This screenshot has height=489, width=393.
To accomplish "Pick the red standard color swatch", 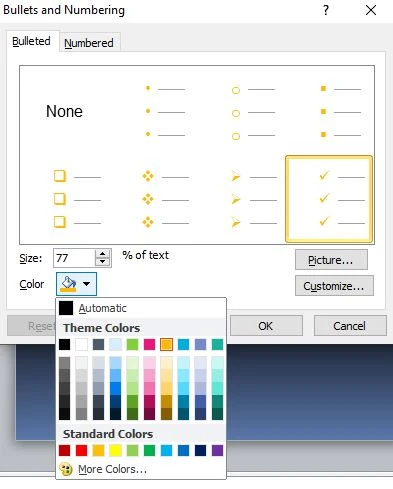I will pos(82,451).
